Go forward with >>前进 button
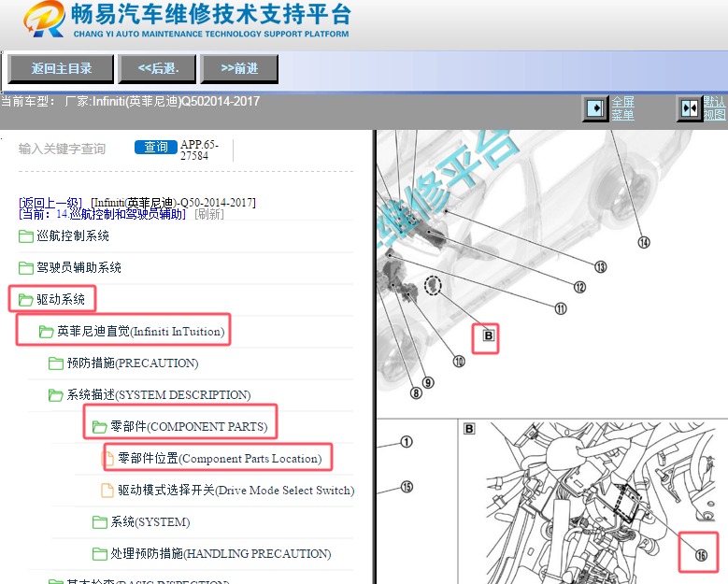 (x=239, y=69)
